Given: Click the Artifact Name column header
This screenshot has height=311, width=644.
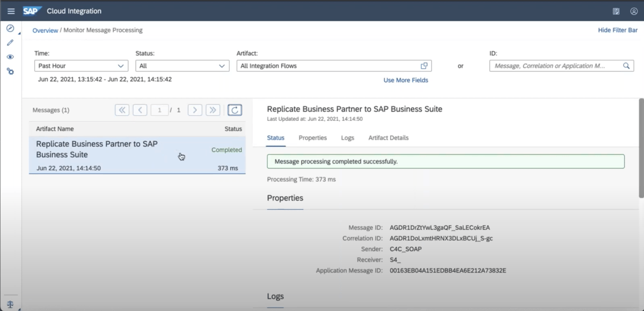Looking at the screenshot, I should [x=55, y=129].
